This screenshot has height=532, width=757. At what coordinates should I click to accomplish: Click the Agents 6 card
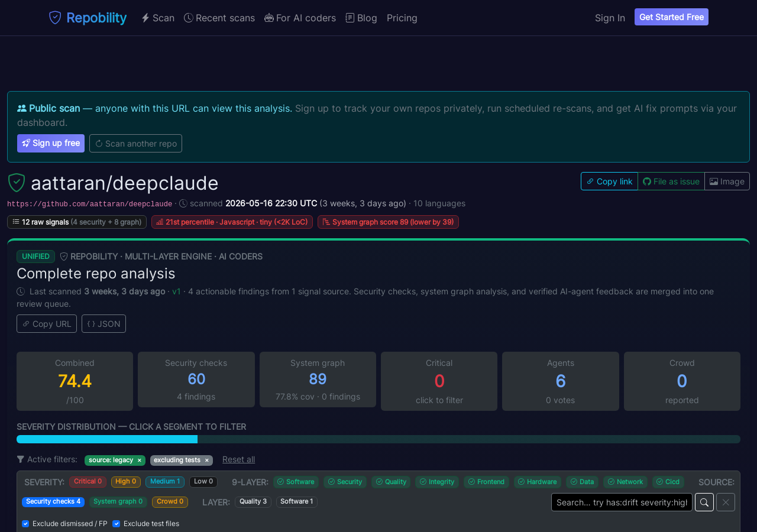(561, 381)
